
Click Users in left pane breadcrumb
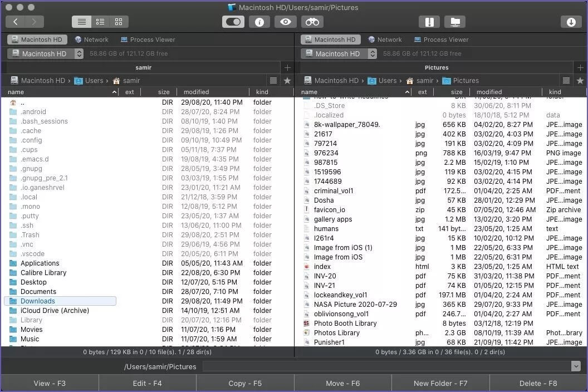pos(89,80)
